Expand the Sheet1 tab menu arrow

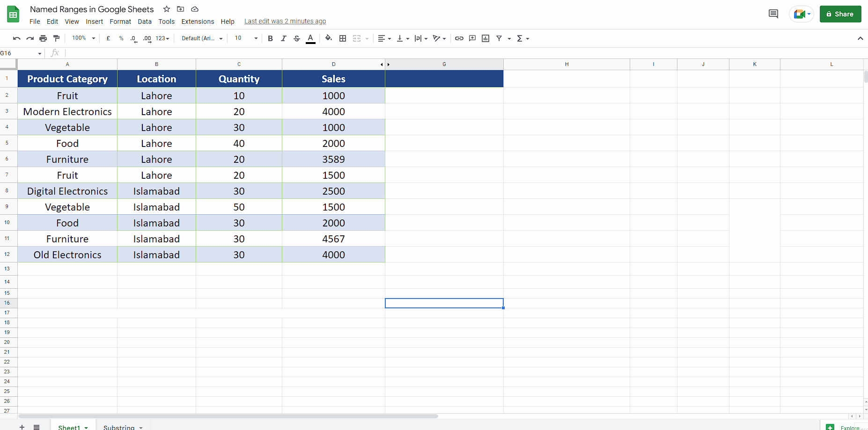pos(87,427)
